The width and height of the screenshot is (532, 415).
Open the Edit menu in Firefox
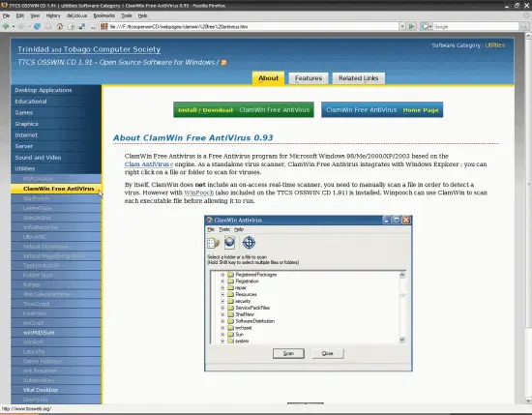click(20, 15)
